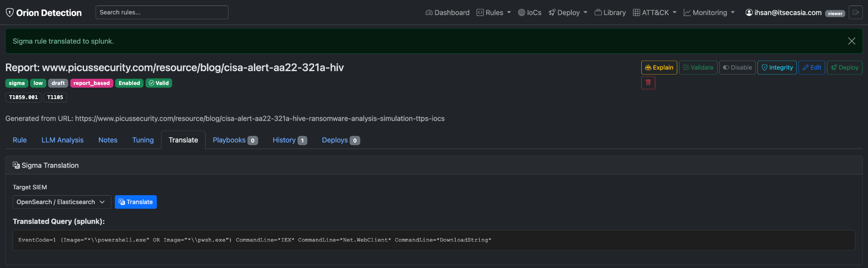Click the rule title heading text
Screen dimensions: 868x268
tap(175, 67)
